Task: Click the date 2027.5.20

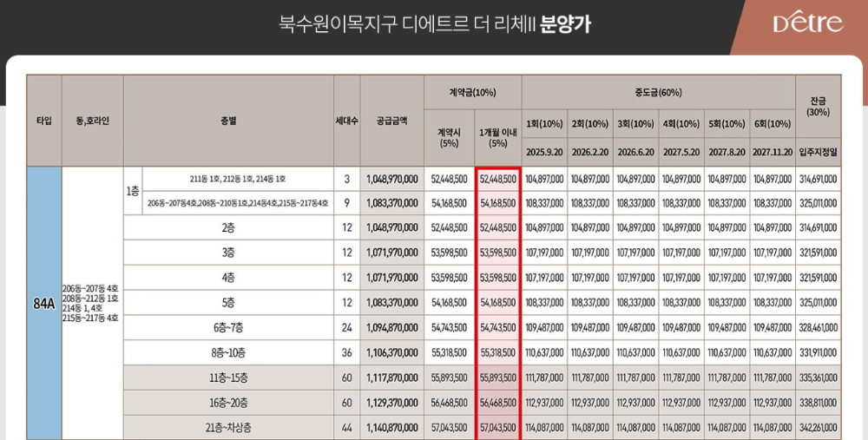Action: 681,152
